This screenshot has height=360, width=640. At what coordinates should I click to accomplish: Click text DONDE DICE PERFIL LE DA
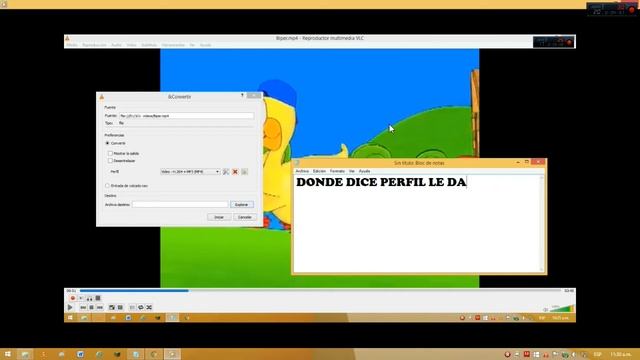pos(381,182)
